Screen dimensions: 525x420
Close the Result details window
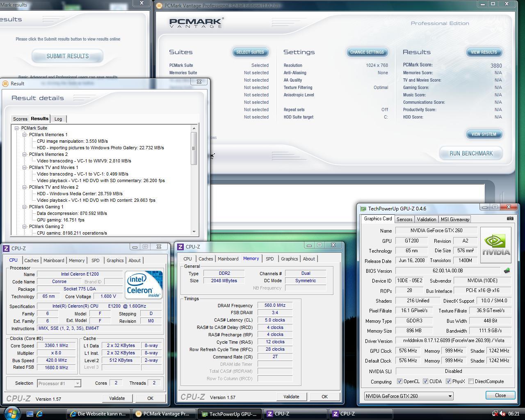click(x=199, y=82)
